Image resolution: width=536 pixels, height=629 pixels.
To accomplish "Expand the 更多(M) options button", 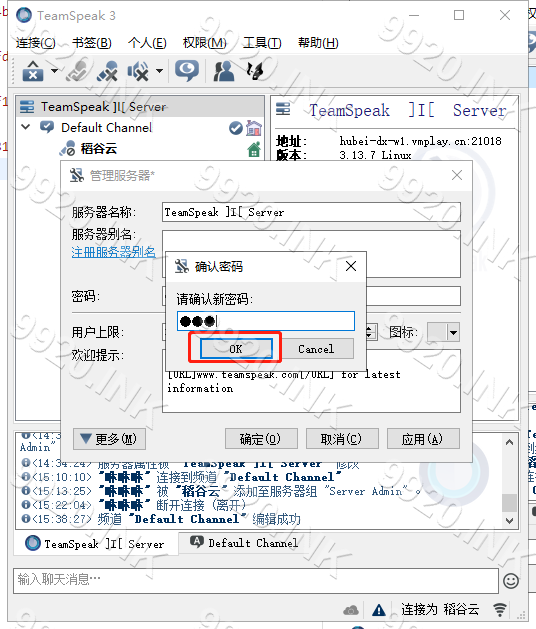I will (110, 439).
